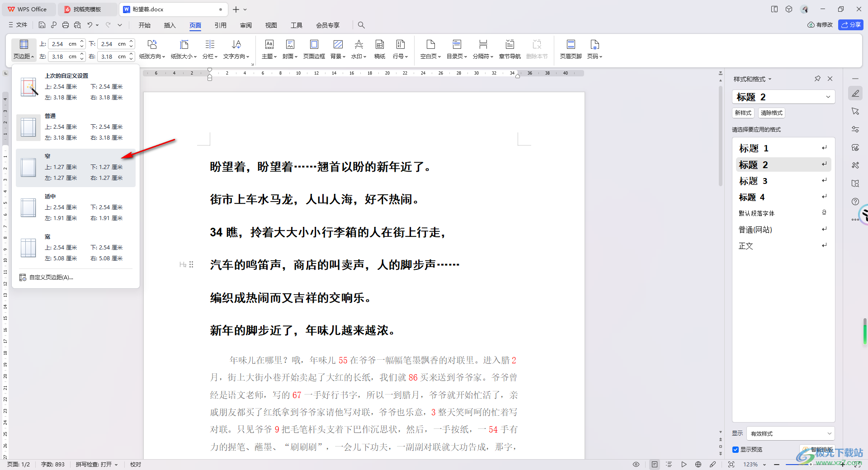Insert a 空白页 blank page
Viewport: 868px width, 470px height.
tap(431, 49)
